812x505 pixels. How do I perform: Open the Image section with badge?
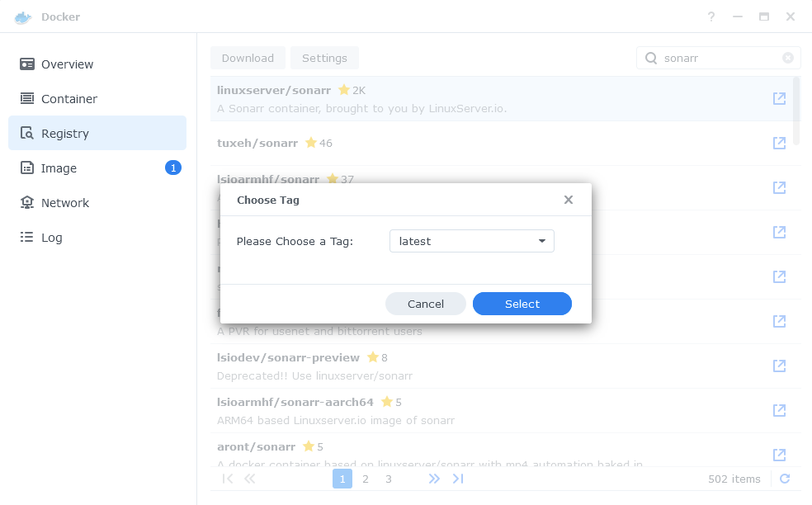tap(97, 168)
